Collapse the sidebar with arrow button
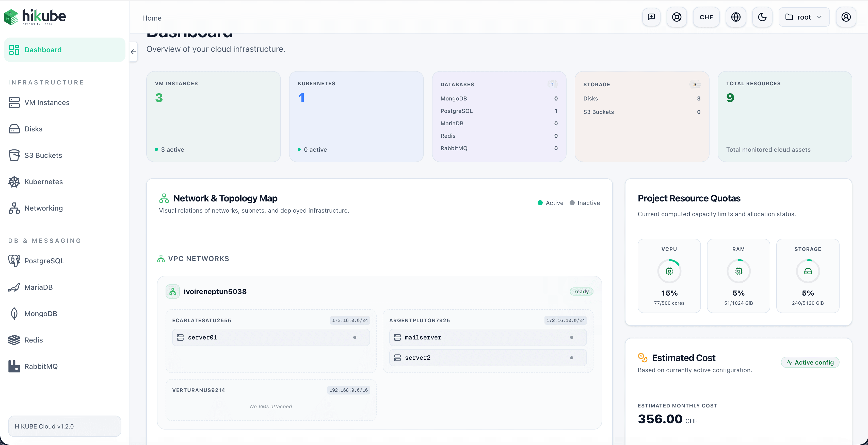The height and width of the screenshot is (445, 868). pyautogui.click(x=133, y=52)
